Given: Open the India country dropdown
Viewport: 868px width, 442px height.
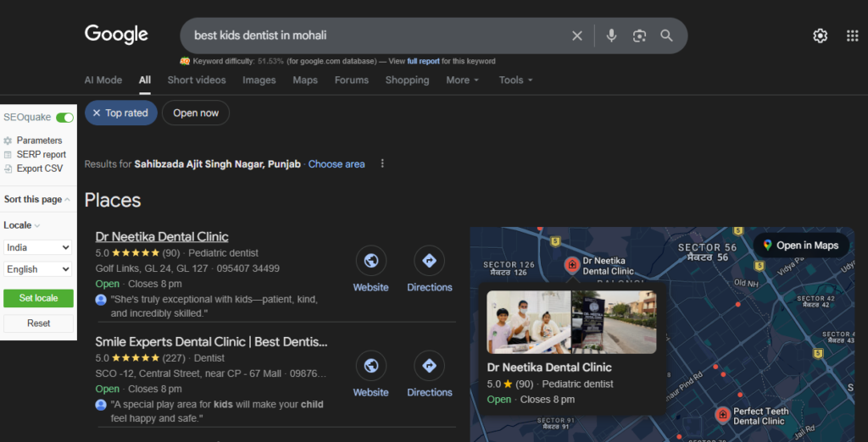Looking at the screenshot, I should [37, 247].
